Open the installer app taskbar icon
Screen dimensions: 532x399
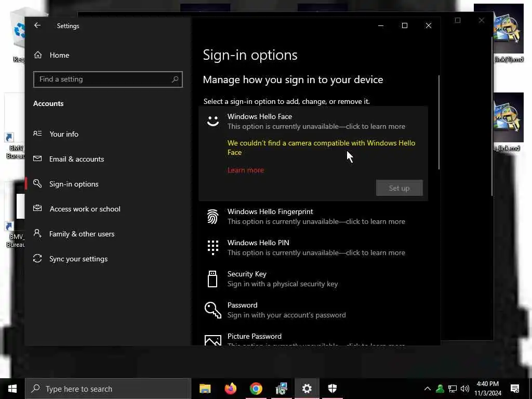[282, 389]
